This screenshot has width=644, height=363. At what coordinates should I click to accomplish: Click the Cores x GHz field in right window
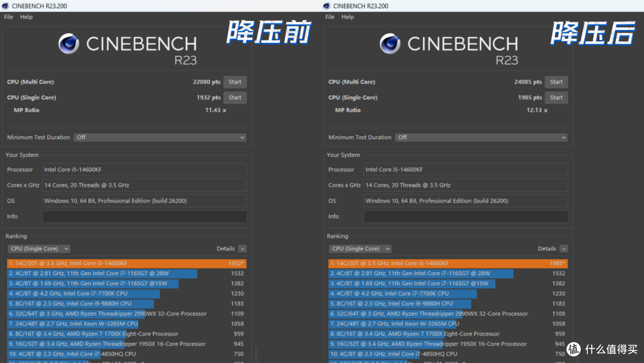tap(466, 185)
